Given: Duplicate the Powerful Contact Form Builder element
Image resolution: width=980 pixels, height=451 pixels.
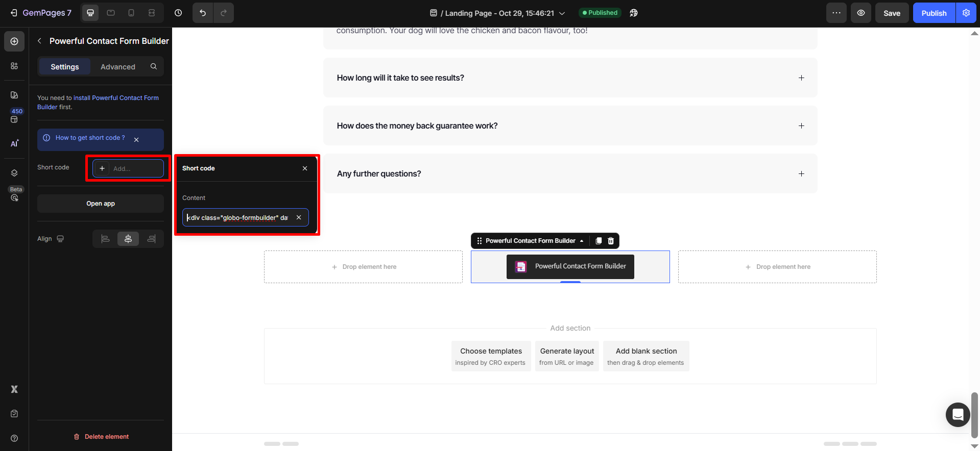Looking at the screenshot, I should [x=599, y=241].
